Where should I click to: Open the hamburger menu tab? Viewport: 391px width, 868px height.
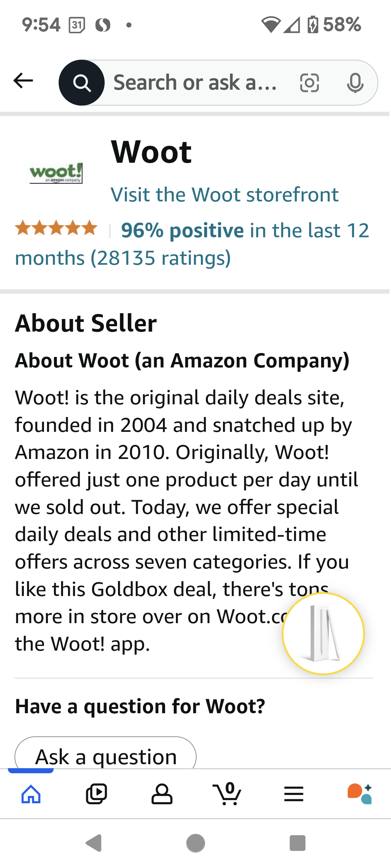pos(294,794)
